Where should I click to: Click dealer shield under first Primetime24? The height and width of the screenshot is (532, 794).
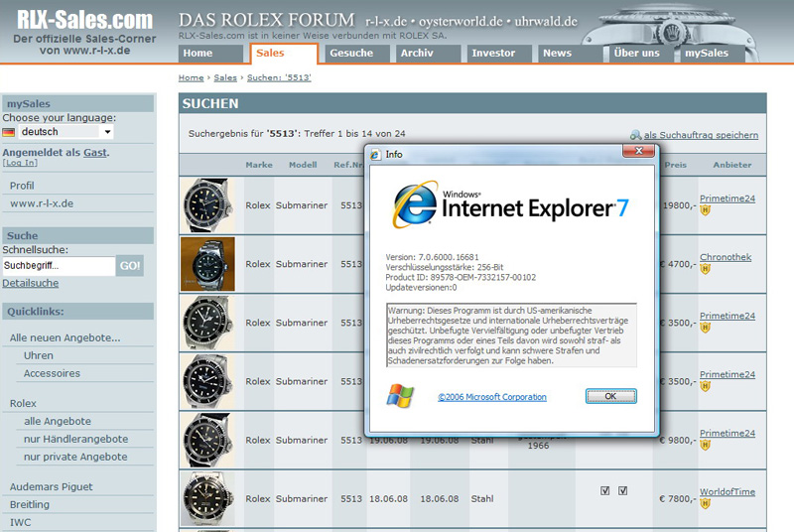[x=705, y=210]
